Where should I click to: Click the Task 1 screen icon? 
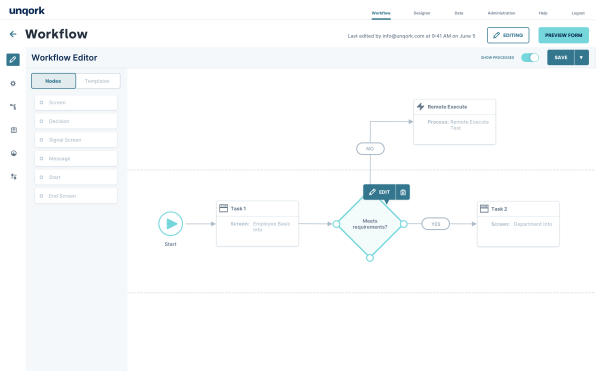tap(224, 208)
